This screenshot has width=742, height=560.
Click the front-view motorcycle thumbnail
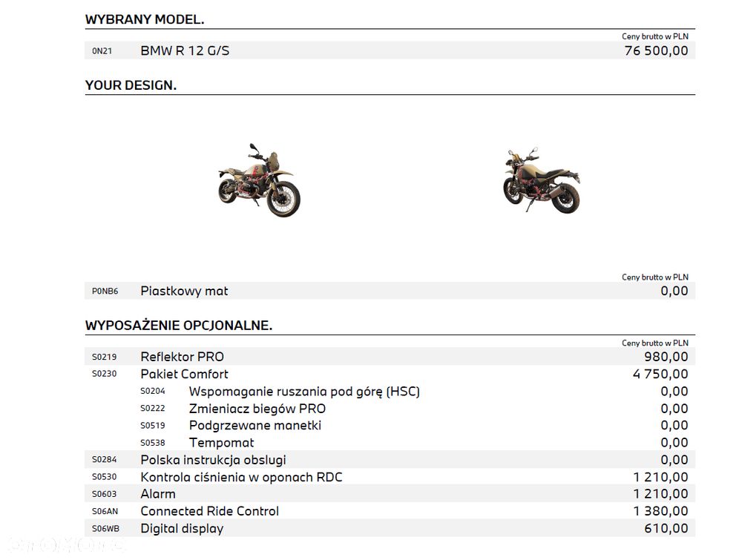pos(259,180)
